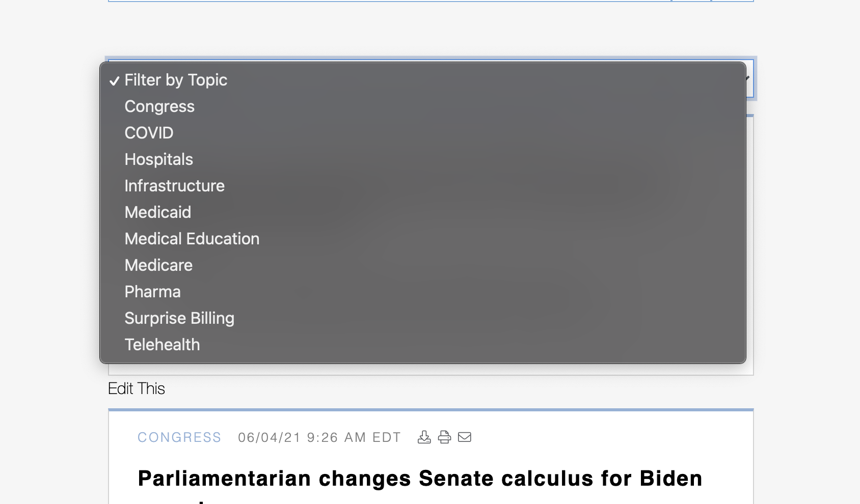Select COVID in the dropdown

click(x=423, y=133)
